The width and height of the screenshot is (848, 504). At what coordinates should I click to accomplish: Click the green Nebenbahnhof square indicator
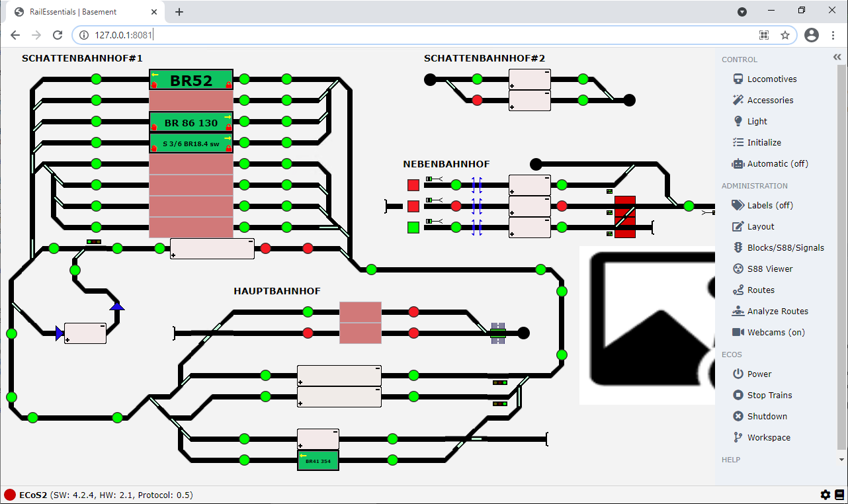click(x=413, y=228)
